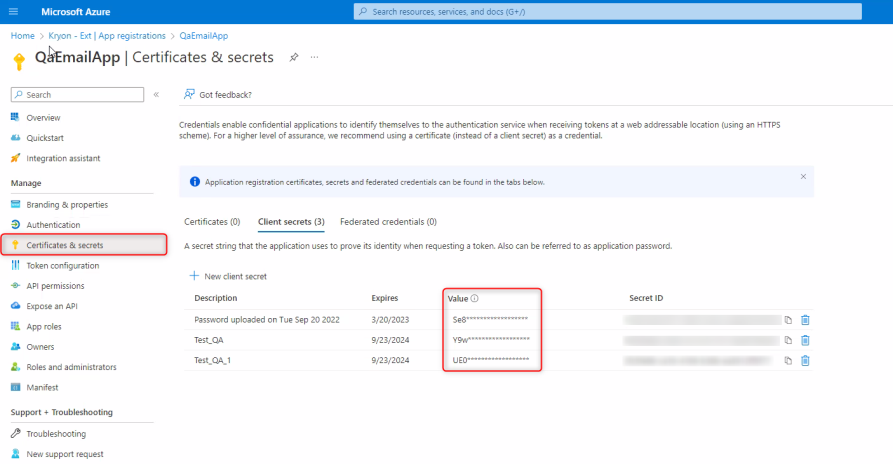Screen dimensions: 893x464
Task: Open API permissions in sidebar
Action: point(55,286)
